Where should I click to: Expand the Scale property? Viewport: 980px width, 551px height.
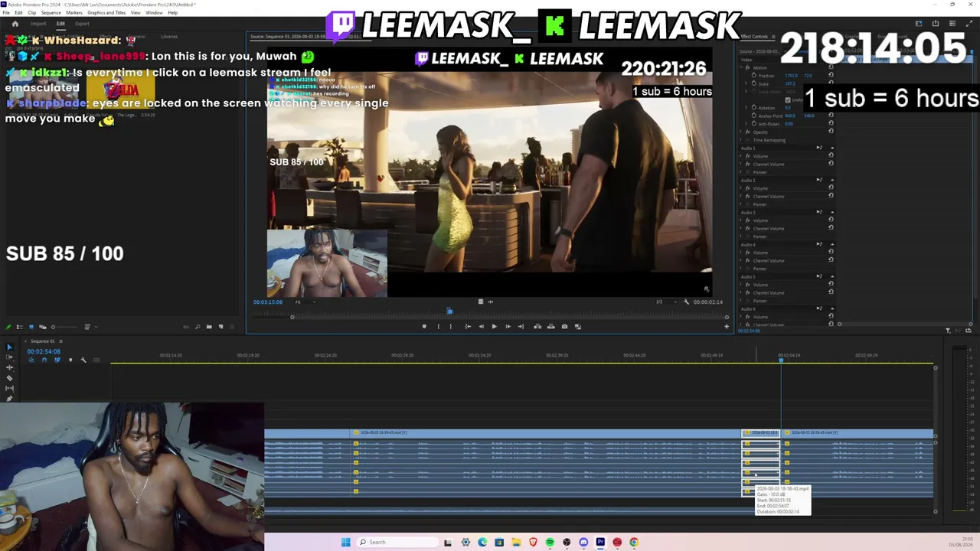pyautogui.click(x=747, y=83)
